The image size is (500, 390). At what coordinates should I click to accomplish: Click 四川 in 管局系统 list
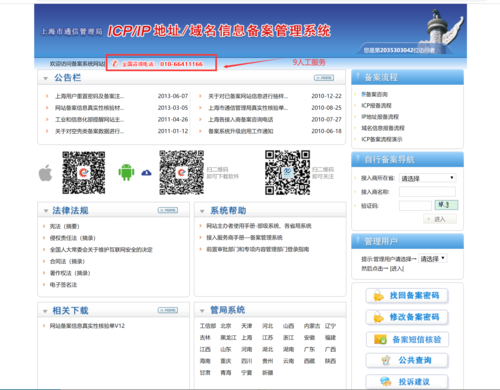(x=247, y=361)
